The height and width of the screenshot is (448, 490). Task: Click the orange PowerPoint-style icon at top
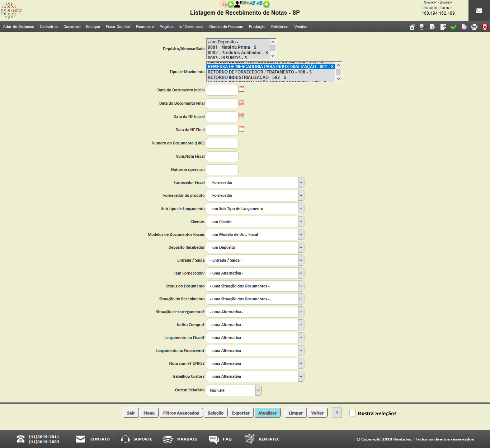tap(223, 4)
